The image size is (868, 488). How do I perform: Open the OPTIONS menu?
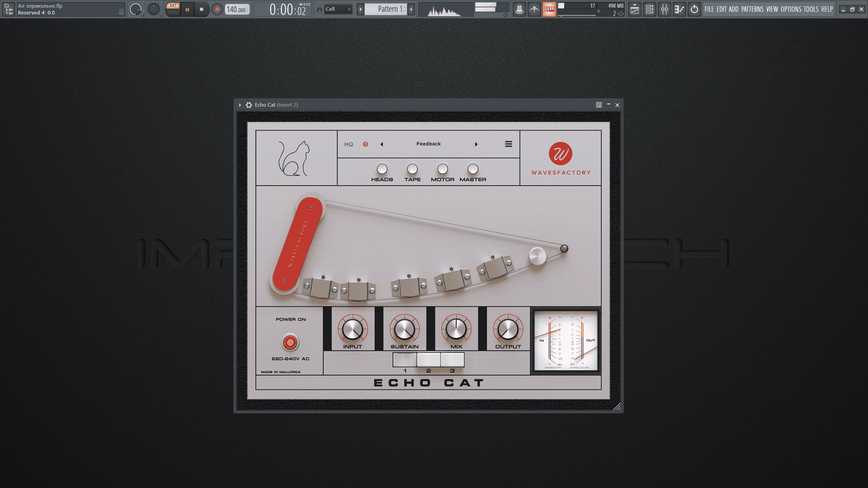click(791, 9)
